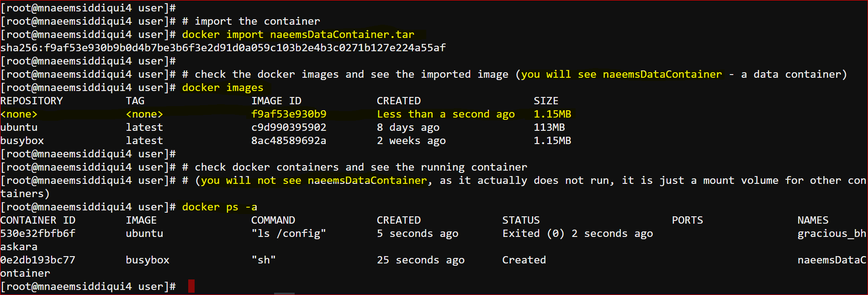
Task: Click the "ls /config" command value
Action: tap(289, 234)
